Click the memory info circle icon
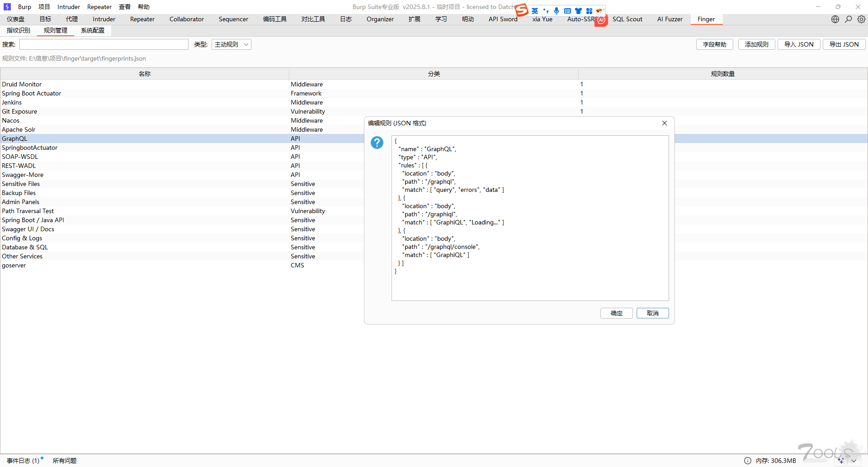868x467 pixels. point(748,461)
